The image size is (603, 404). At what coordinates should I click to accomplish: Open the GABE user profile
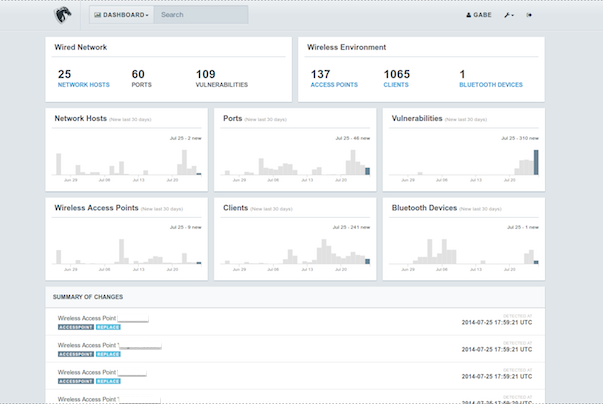[x=480, y=15]
